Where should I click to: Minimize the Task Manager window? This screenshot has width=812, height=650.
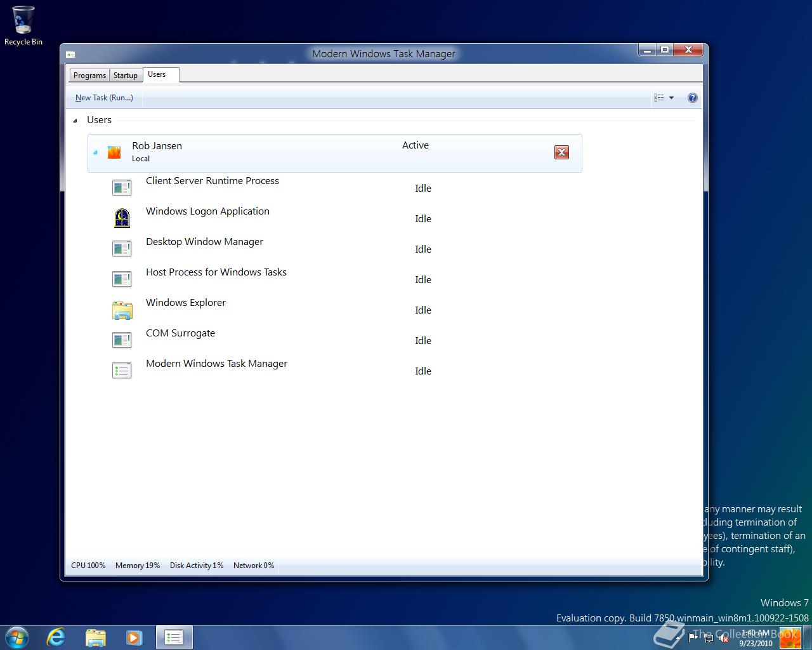pos(648,50)
